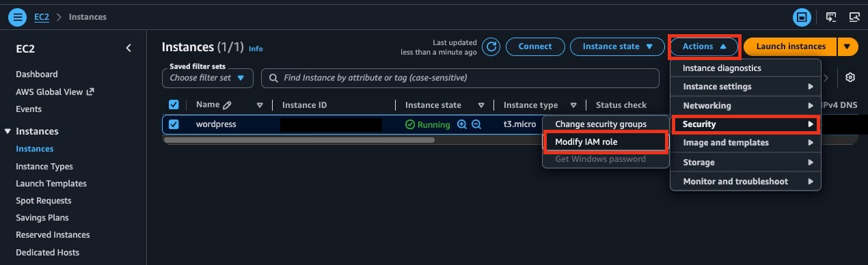Collapse the EC2 sidebar with the chevron
This screenshot has width=868, height=265.
click(128, 48)
